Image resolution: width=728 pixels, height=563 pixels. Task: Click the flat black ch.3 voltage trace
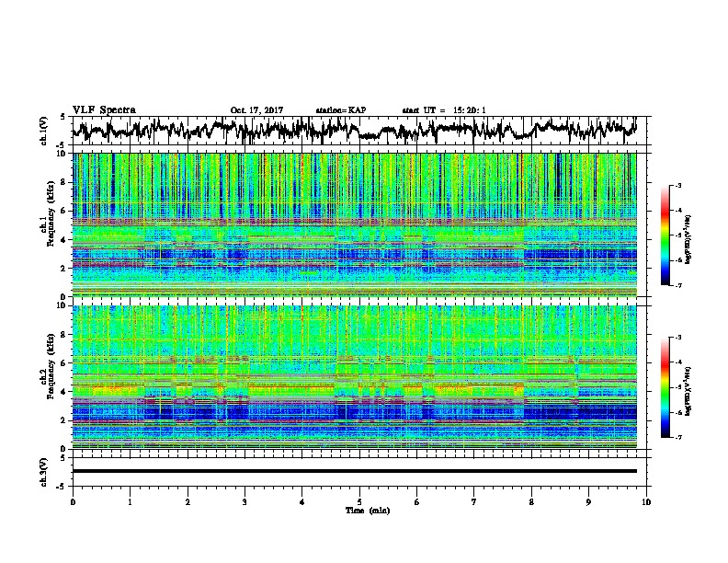[355, 471]
